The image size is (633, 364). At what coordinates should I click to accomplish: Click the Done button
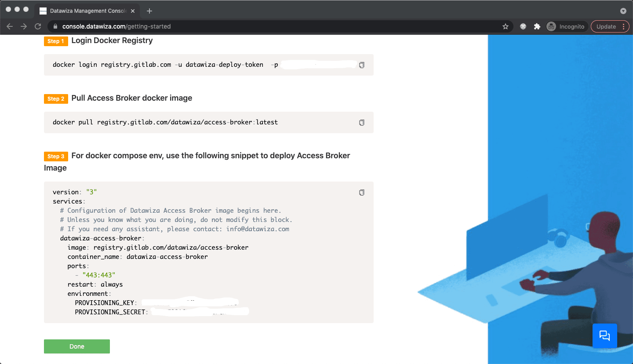[77, 346]
